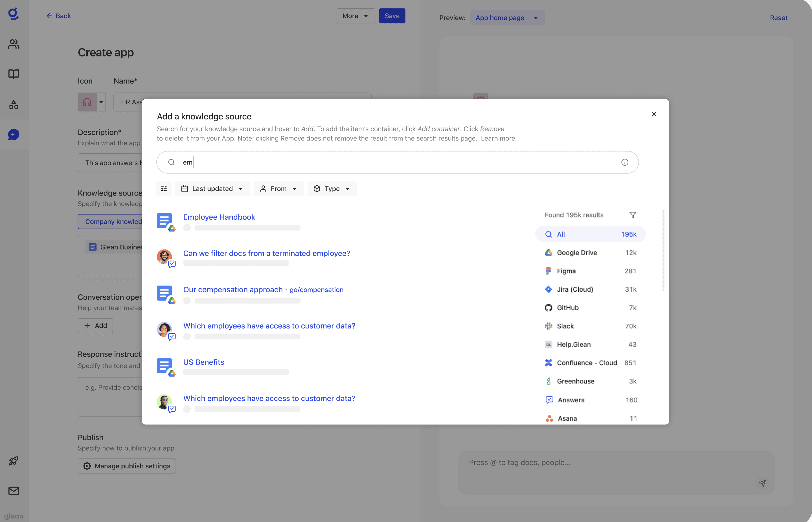Screen dimensions: 812x522
Task: Click the app Name input field
Action: 242,102
